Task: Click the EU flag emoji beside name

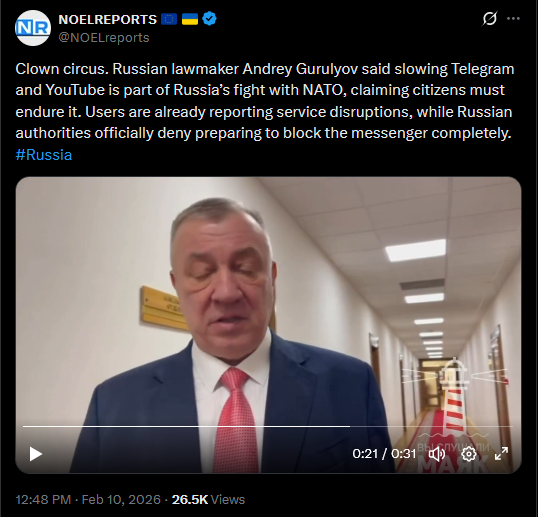Action: click(x=169, y=19)
